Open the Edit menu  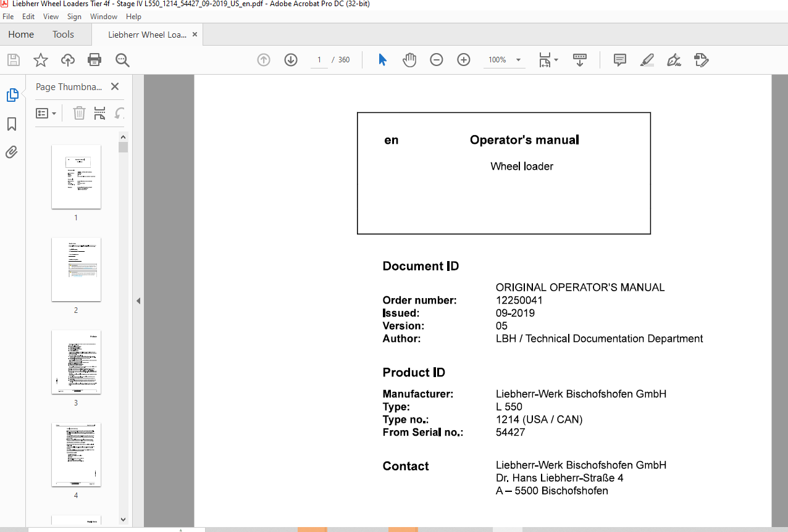point(28,17)
